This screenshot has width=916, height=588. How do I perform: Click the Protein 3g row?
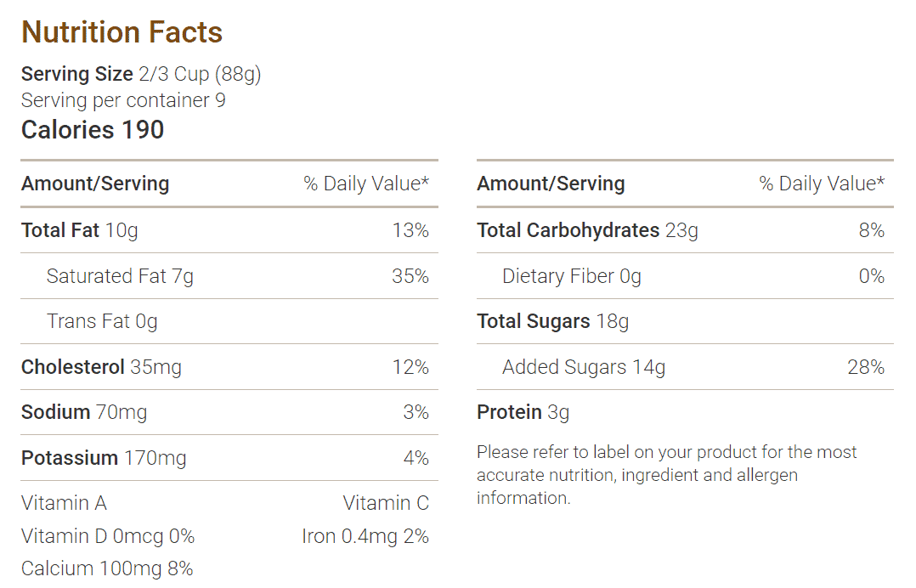click(x=685, y=412)
